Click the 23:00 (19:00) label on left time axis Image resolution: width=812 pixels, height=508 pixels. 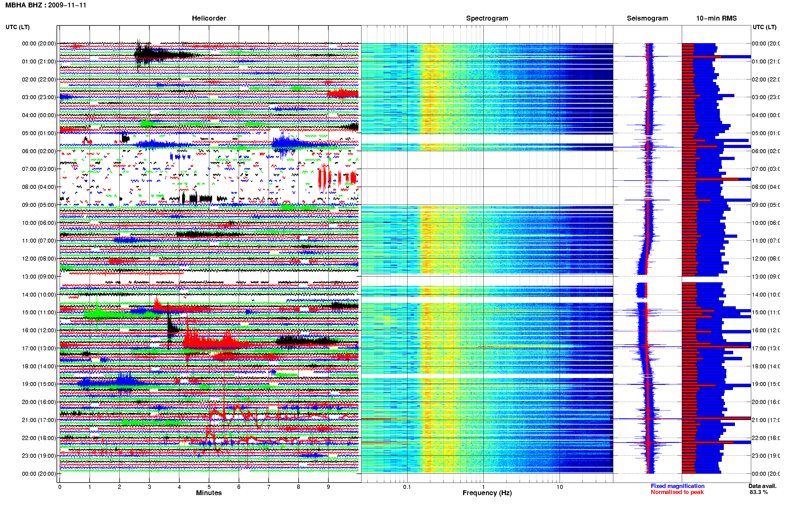tap(39, 456)
